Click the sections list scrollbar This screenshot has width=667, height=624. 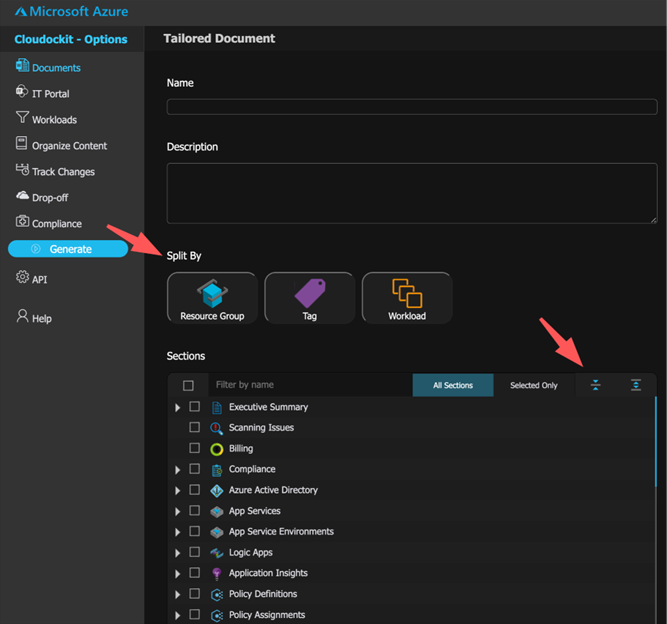[x=656, y=442]
